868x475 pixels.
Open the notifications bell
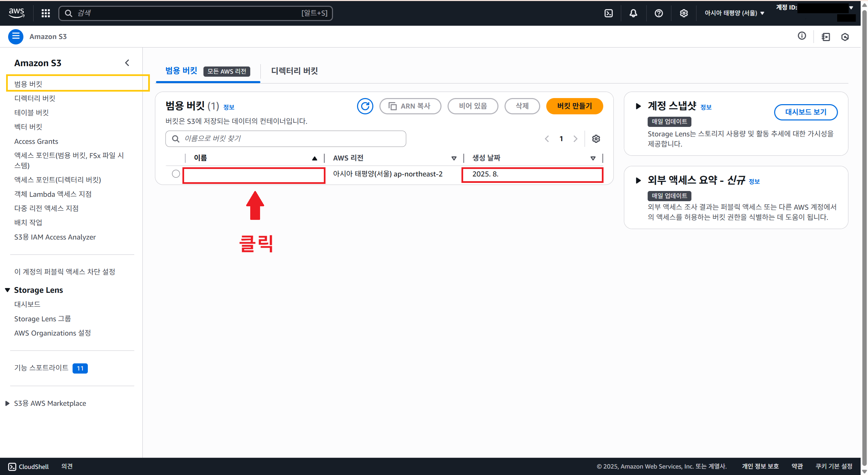point(633,13)
